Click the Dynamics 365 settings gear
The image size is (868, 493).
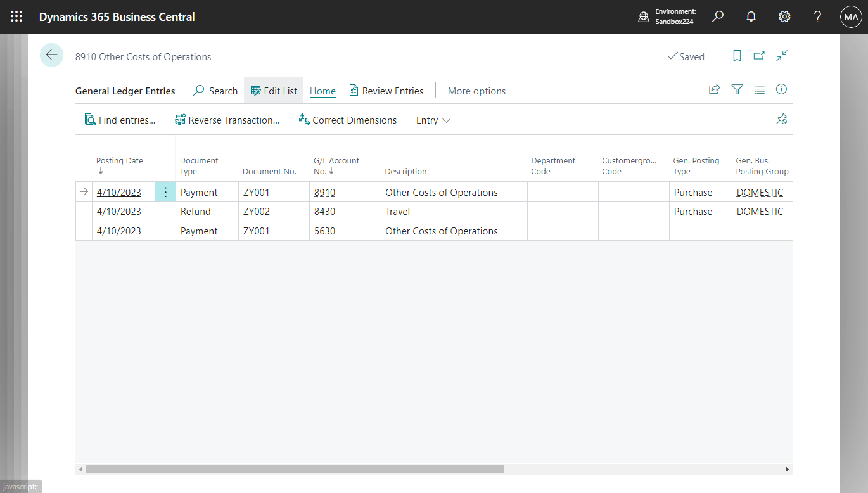[x=784, y=16]
